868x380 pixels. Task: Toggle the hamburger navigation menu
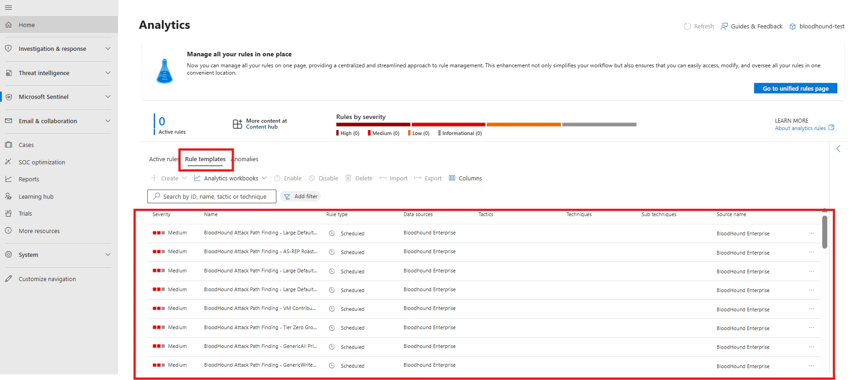click(x=8, y=8)
